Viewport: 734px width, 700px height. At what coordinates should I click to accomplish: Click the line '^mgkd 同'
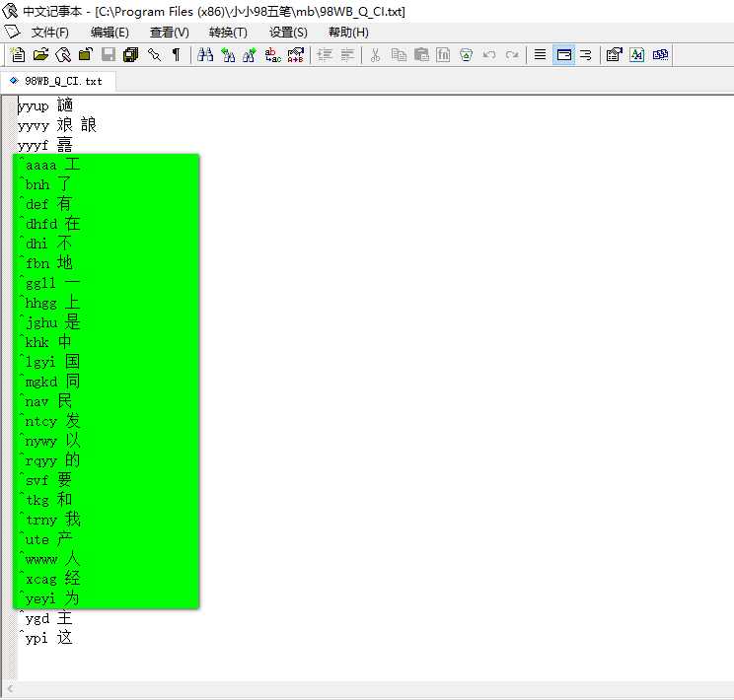pyautogui.click(x=49, y=382)
